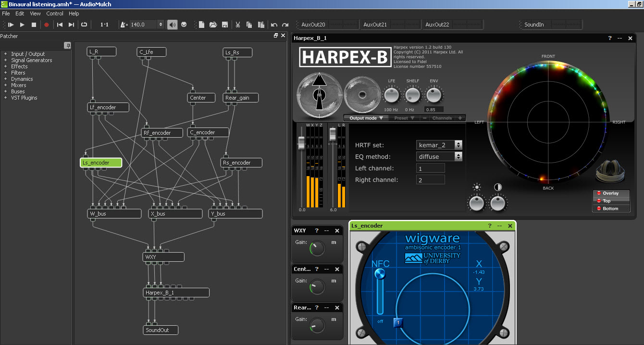Toggle the audio speaker enable button
This screenshot has height=345, width=644.
coord(172,25)
